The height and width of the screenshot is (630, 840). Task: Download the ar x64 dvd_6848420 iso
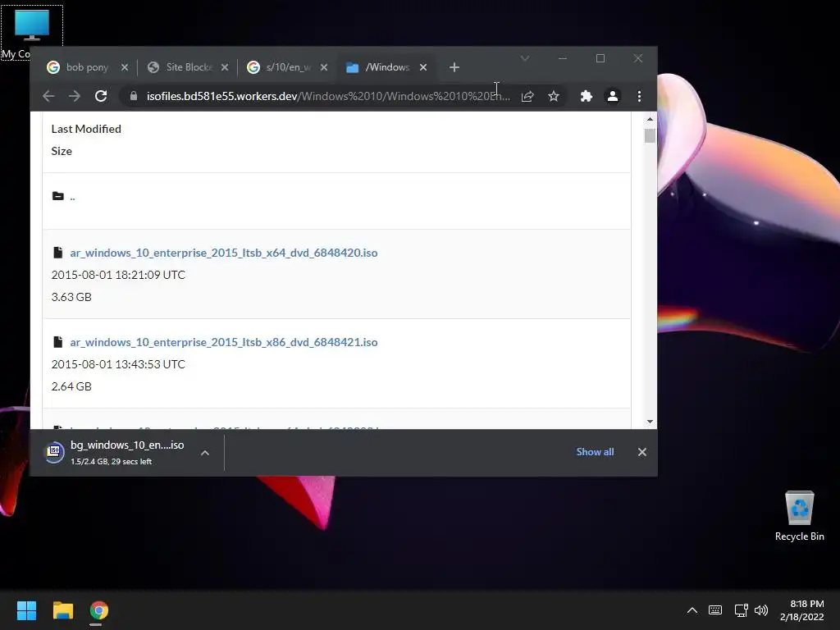pos(223,253)
